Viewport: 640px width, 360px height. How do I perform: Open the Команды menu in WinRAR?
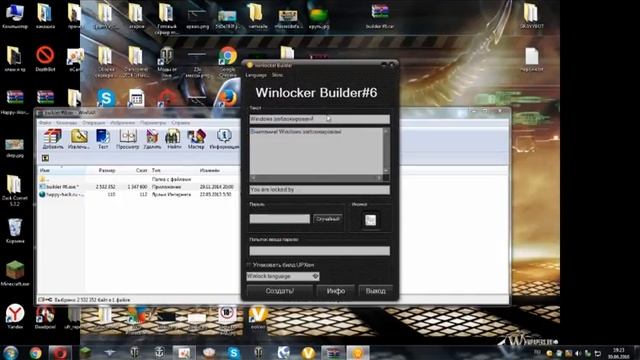pos(66,122)
